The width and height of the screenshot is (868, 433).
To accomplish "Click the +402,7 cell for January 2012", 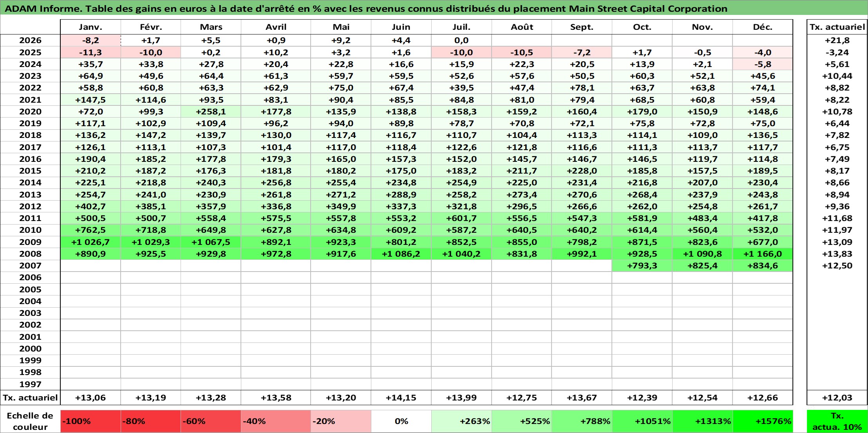I will (90, 207).
